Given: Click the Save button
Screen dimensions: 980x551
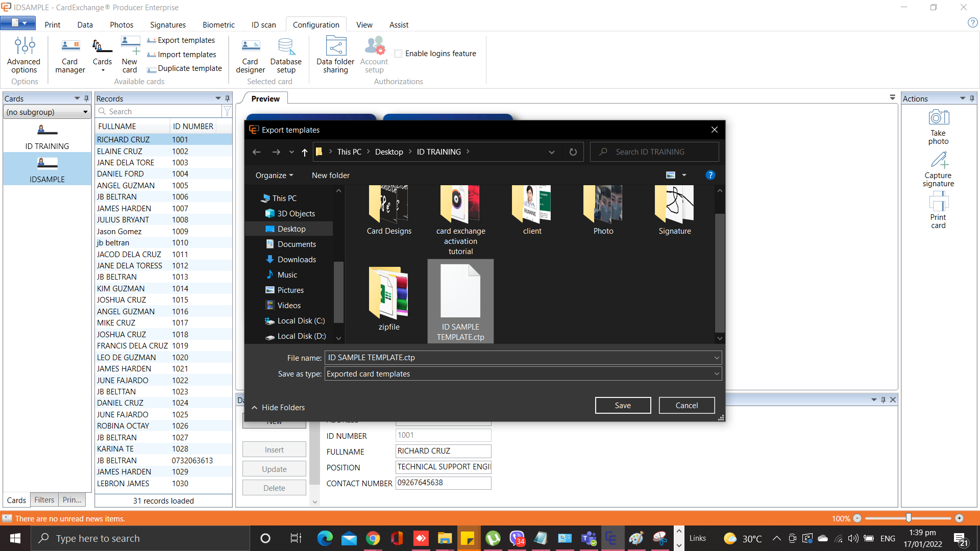Looking at the screenshot, I should click(x=623, y=405).
